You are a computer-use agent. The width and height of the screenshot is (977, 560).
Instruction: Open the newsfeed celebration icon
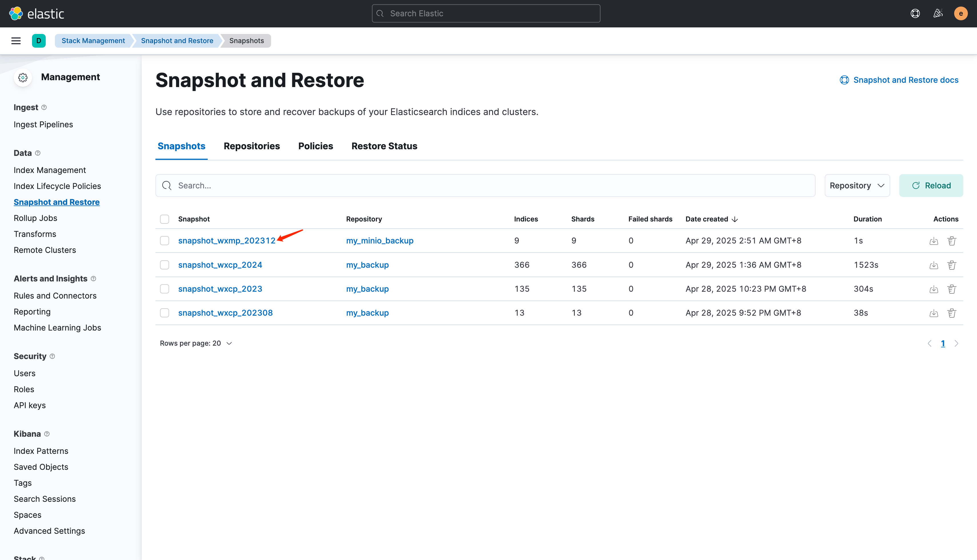(938, 13)
